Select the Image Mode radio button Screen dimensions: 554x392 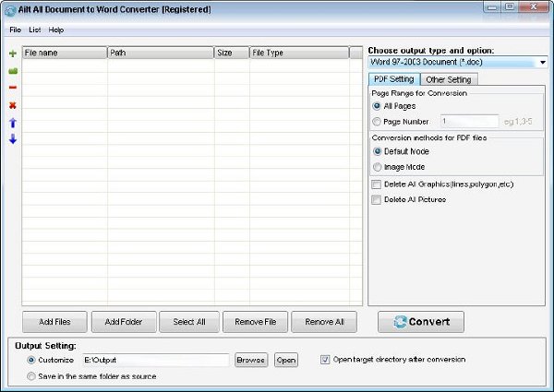[x=378, y=167]
